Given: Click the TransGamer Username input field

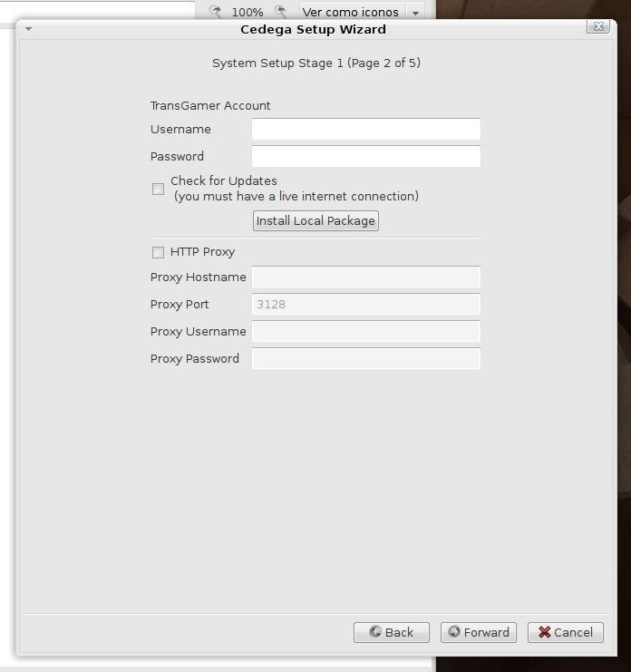Looking at the screenshot, I should pos(366,129).
